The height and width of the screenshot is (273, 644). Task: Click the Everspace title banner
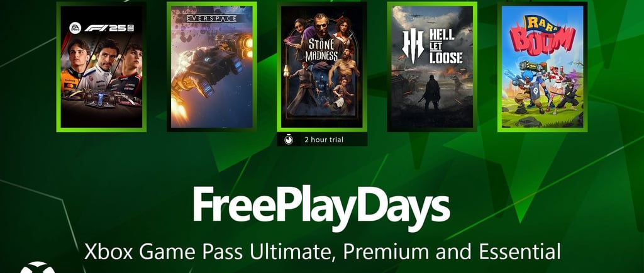[x=211, y=18]
